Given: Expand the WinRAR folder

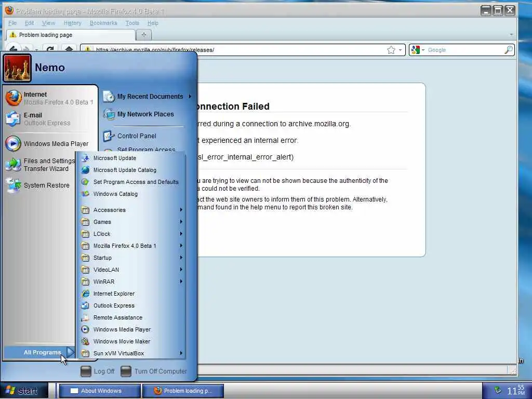Looking at the screenshot, I should [130, 282].
